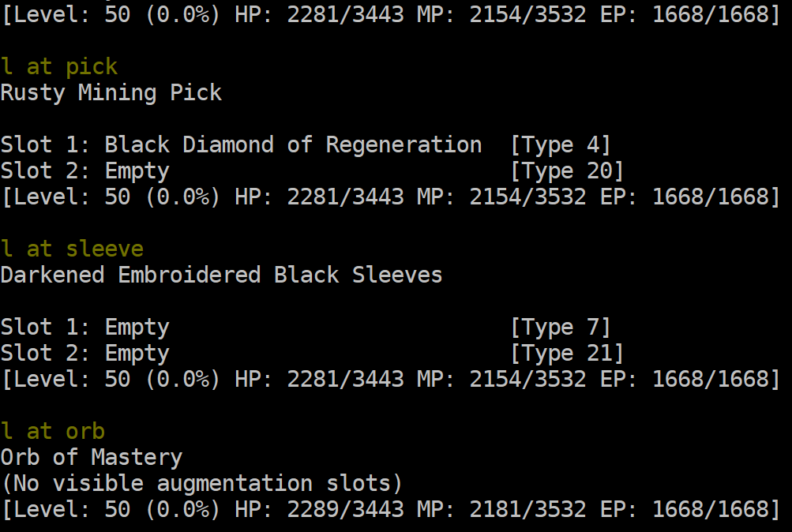This screenshot has height=532, width=792.
Task: Select the 'Orb of Mastery' item name
Action: pyautogui.click(x=92, y=457)
